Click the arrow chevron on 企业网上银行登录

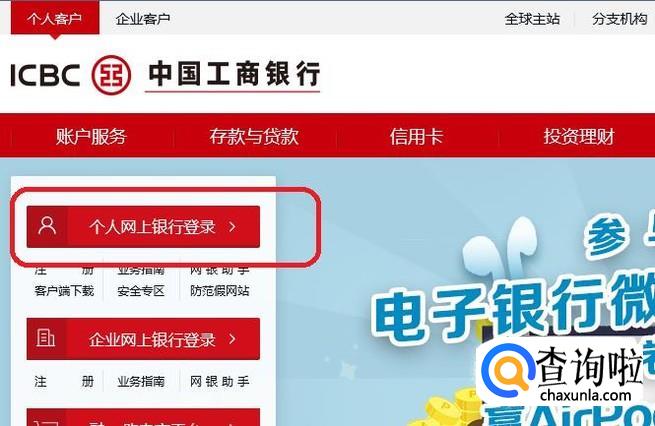[x=232, y=339]
